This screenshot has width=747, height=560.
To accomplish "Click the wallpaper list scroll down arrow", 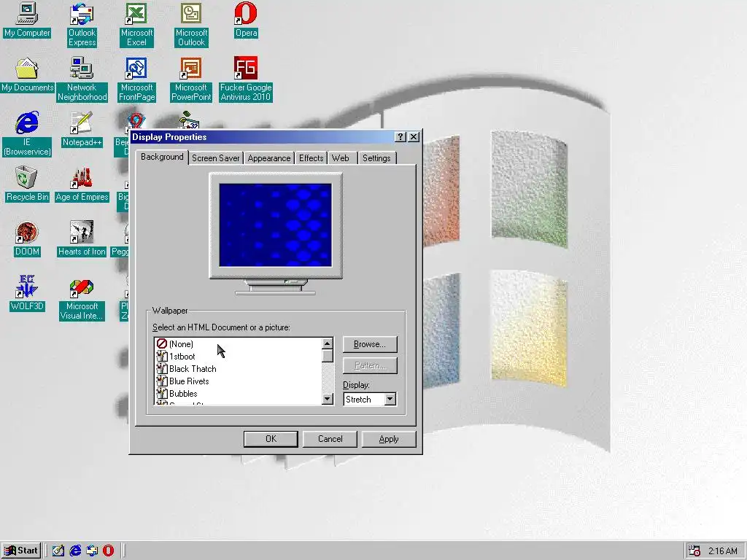I will (328, 399).
